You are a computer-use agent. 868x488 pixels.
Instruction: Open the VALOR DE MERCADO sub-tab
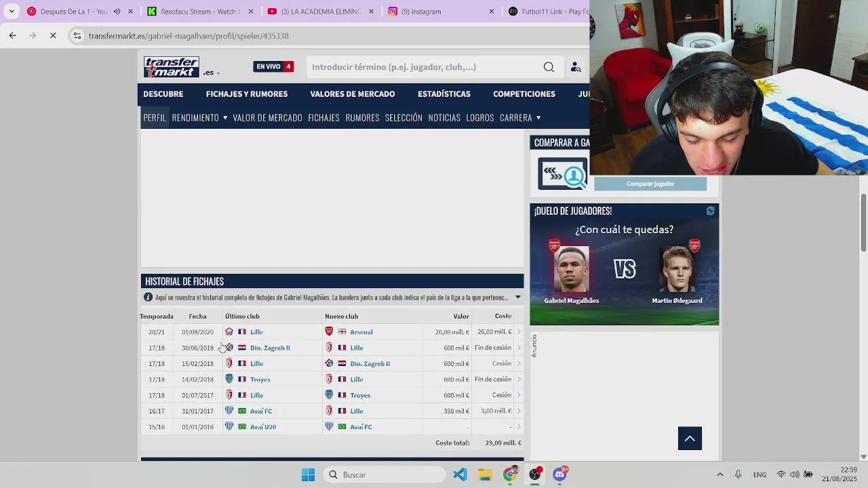(x=267, y=118)
